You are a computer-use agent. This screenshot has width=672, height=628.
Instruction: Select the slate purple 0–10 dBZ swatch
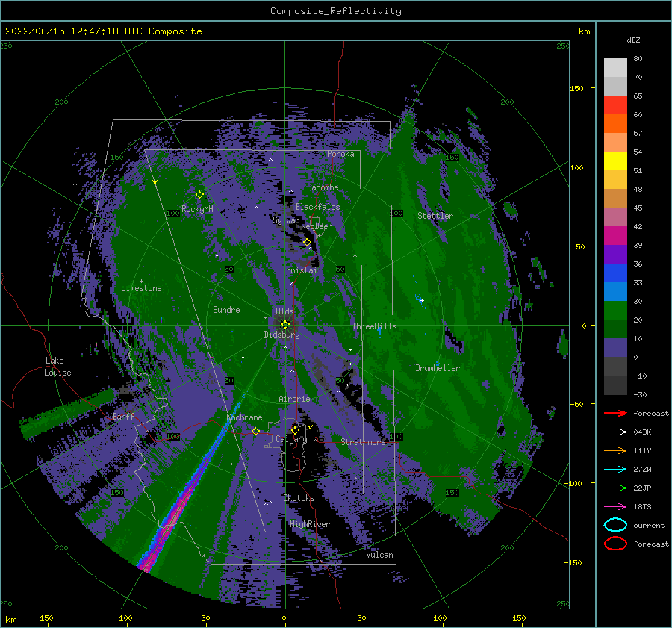pos(615,348)
